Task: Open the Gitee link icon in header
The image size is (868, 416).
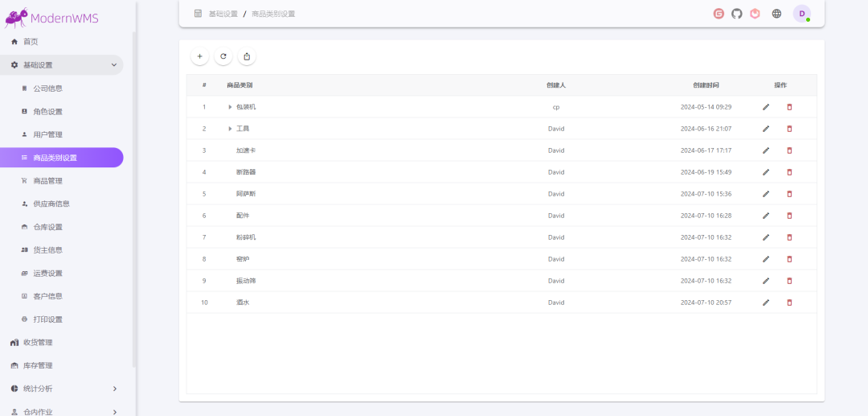Action: (x=719, y=14)
